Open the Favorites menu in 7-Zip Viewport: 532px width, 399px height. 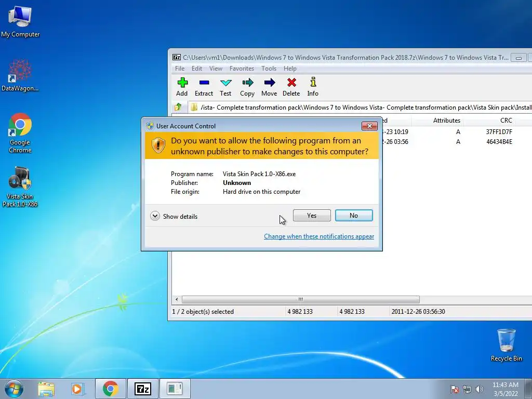[x=242, y=69]
